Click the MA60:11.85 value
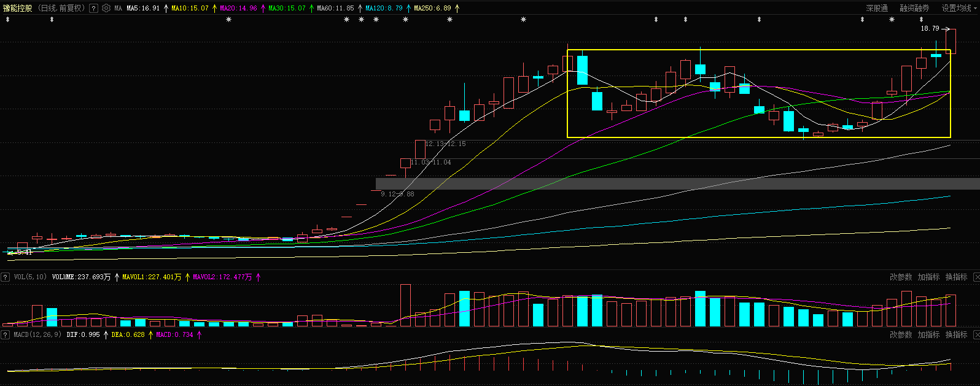 click(335, 8)
